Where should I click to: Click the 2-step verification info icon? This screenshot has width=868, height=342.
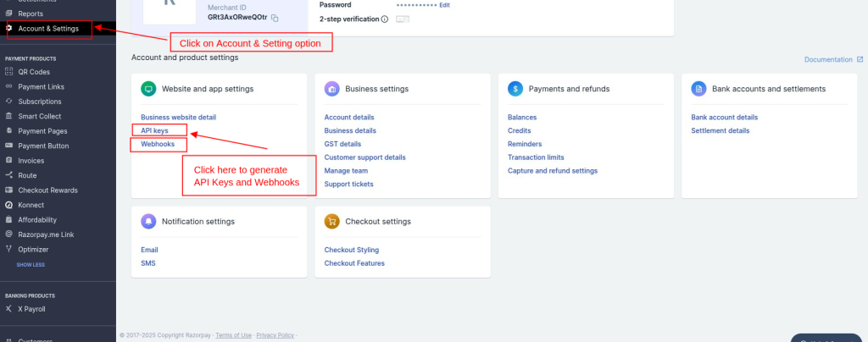pos(385,19)
